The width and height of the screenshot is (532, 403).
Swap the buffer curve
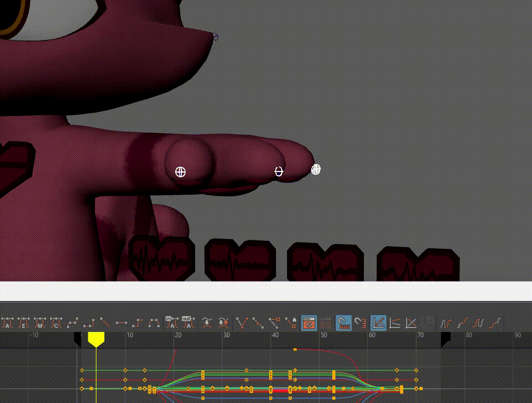224,322
